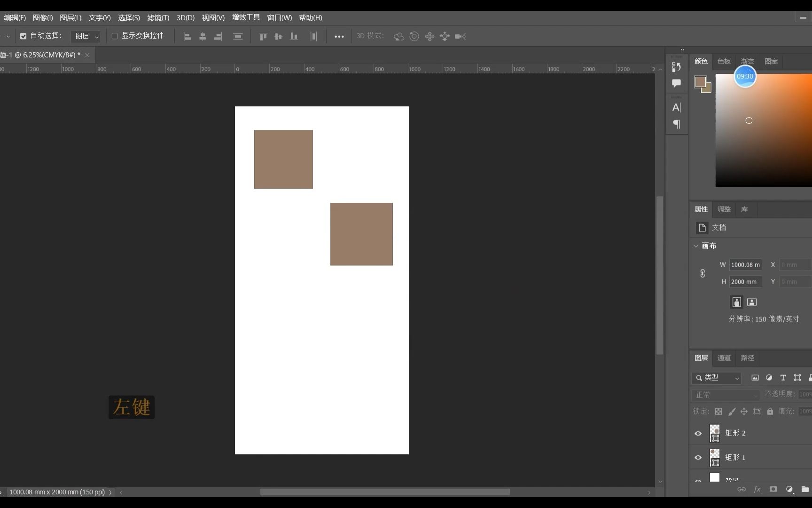Switch to the 调整 tab
The width and height of the screenshot is (812, 508).
(724, 209)
